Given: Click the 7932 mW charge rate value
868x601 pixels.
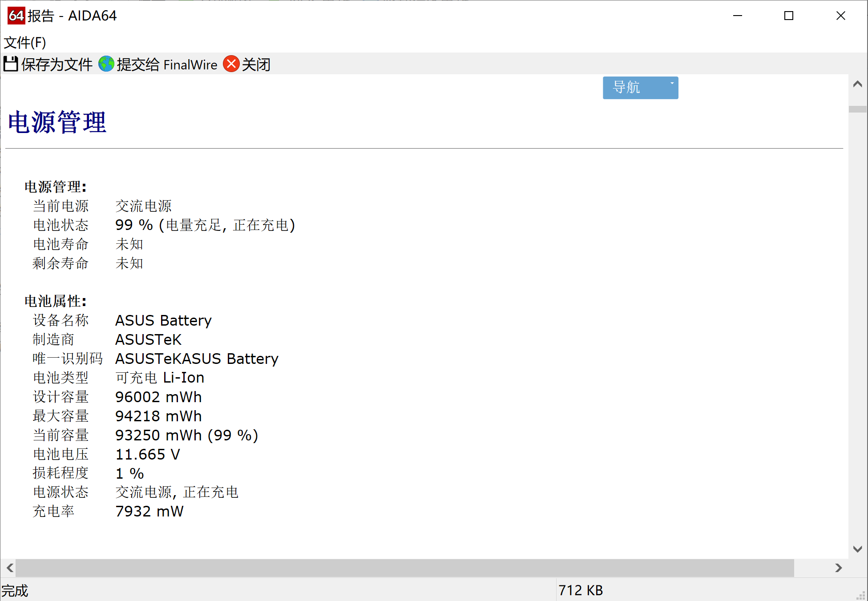Looking at the screenshot, I should pyautogui.click(x=149, y=511).
